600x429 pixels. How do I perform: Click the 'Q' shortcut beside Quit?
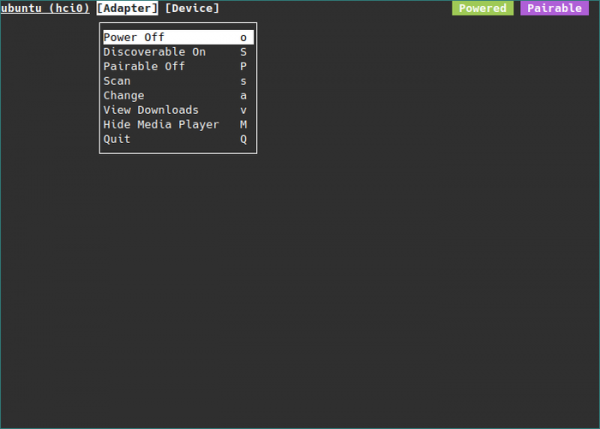(243, 139)
